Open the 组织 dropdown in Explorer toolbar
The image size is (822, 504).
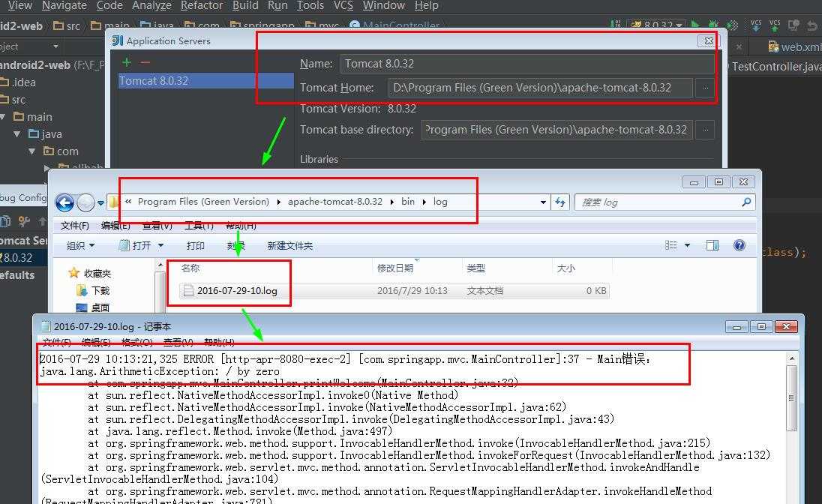(x=80, y=245)
